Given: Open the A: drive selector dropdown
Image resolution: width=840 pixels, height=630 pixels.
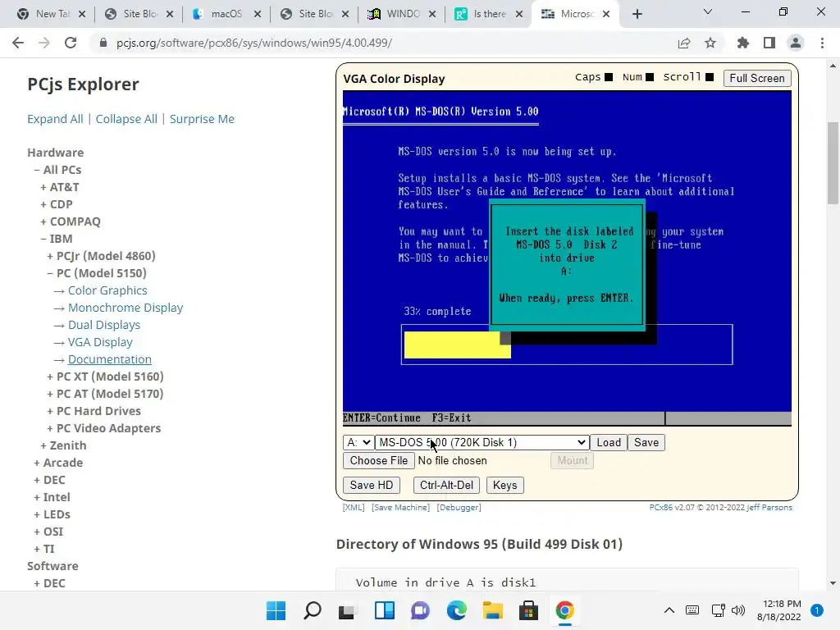Looking at the screenshot, I should (x=358, y=442).
